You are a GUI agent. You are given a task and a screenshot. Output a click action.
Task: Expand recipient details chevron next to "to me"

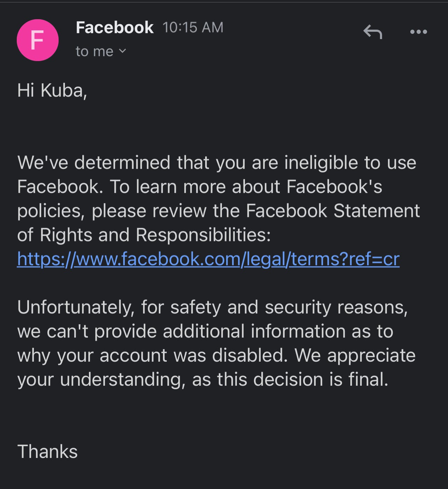click(x=122, y=51)
